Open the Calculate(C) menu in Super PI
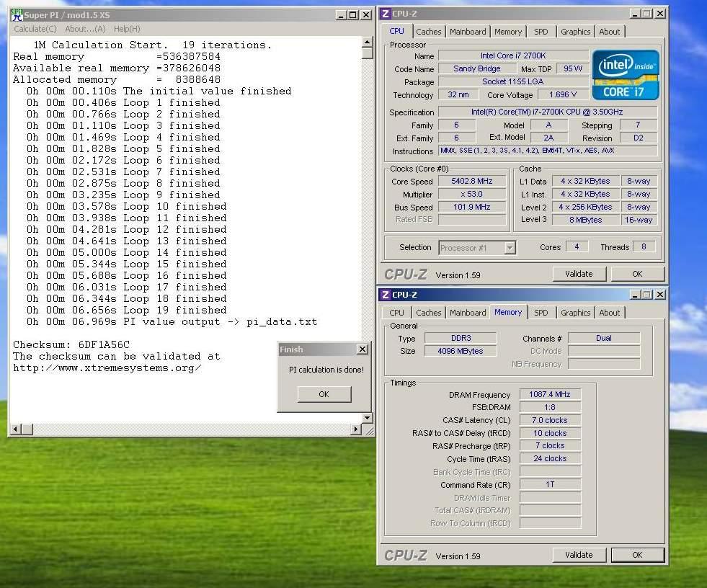Viewport: 707px width, 588px height. coord(35,29)
